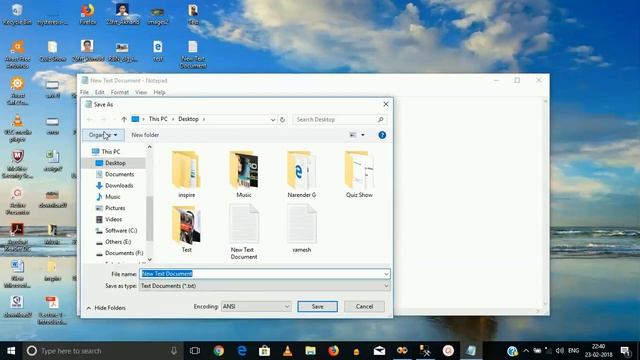
Task: Open Notepad Edit menu
Action: 100,92
